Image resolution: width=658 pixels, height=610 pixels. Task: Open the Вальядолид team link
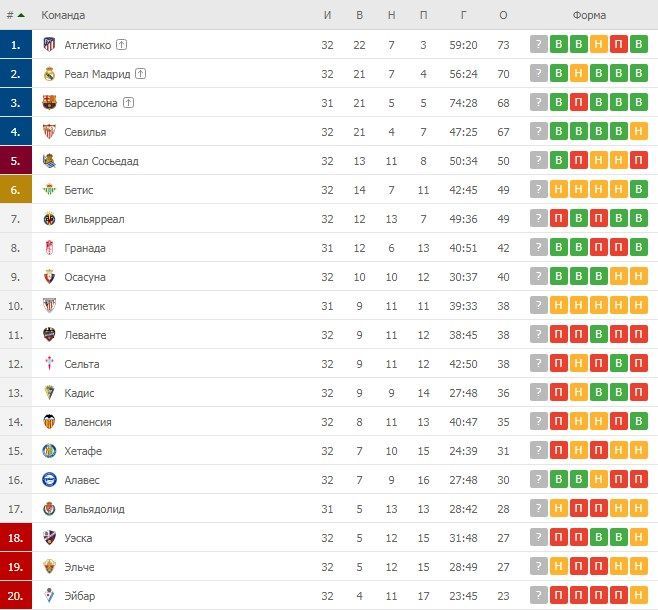coord(94,509)
